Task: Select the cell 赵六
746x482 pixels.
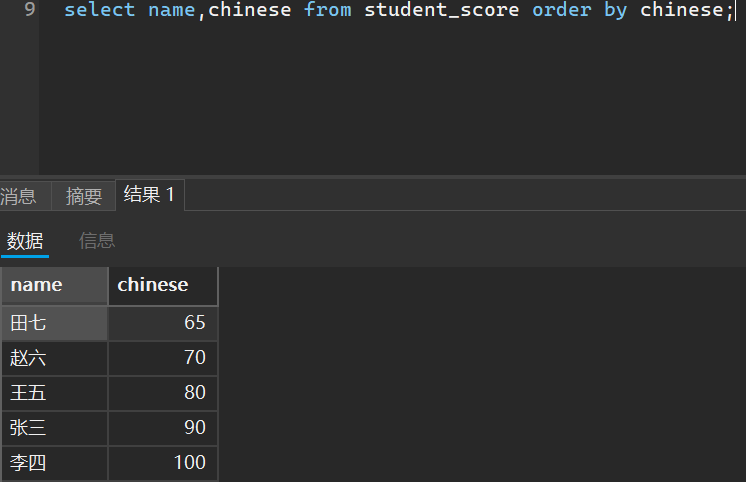Action: [55, 358]
